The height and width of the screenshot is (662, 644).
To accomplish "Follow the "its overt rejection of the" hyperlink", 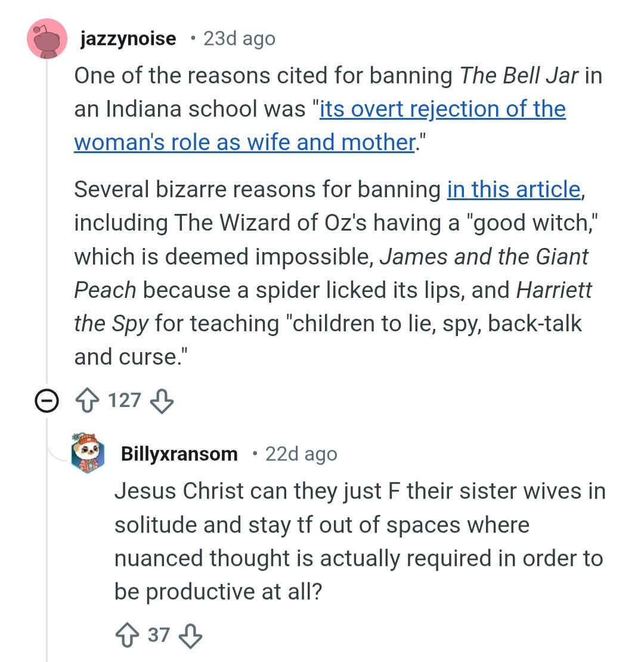I will [x=442, y=110].
